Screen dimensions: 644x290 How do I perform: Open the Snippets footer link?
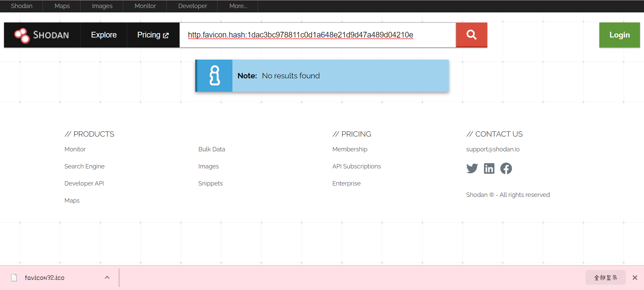click(211, 184)
